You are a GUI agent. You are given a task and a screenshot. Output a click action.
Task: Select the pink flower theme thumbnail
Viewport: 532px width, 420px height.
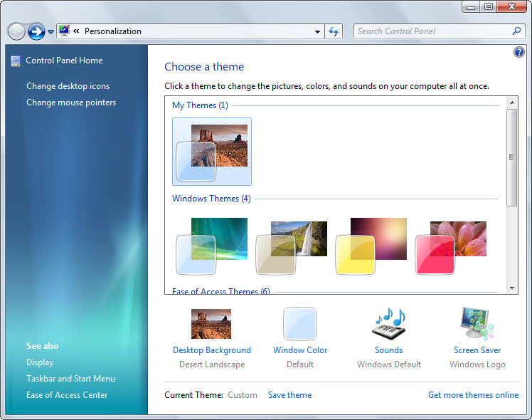451,247
